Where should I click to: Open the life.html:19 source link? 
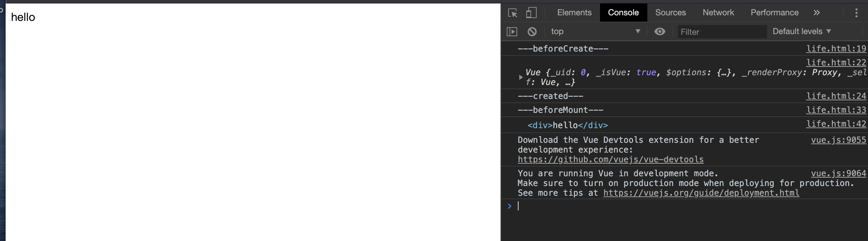pyautogui.click(x=836, y=49)
